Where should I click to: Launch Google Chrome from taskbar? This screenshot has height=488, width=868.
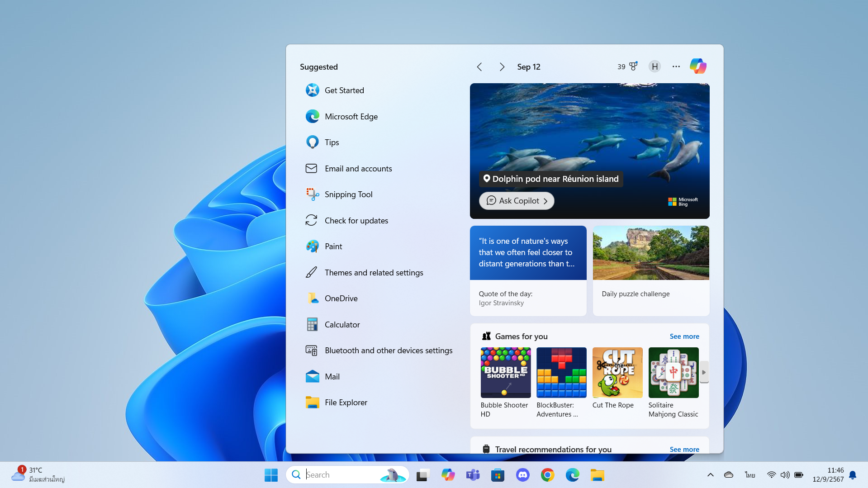[547, 475]
